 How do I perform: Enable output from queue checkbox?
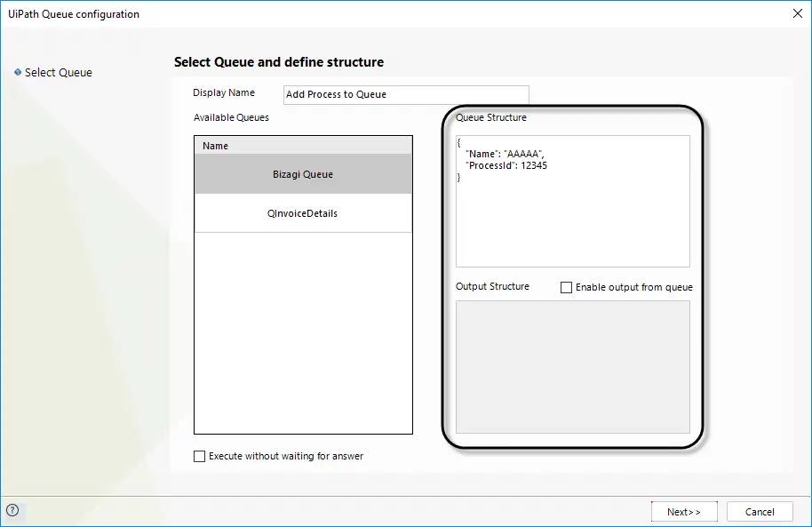[x=567, y=287]
